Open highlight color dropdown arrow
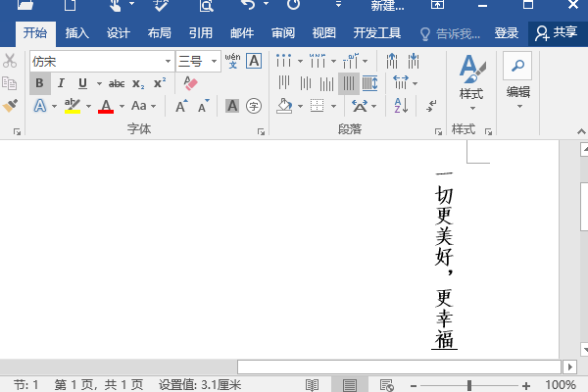 pos(88,107)
